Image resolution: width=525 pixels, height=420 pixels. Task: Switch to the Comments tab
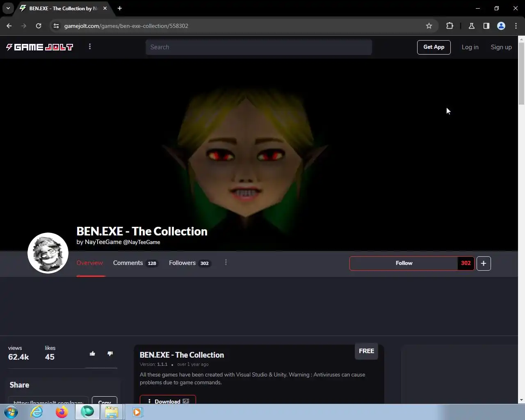pos(135,263)
